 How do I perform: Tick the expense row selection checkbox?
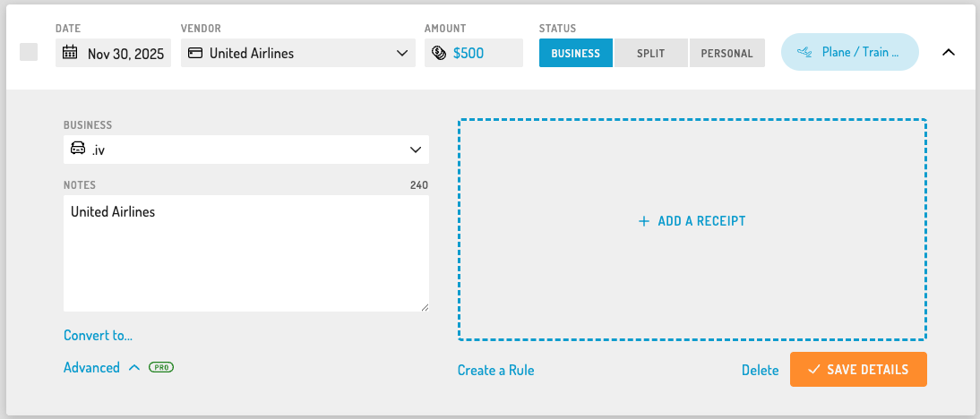[x=29, y=53]
